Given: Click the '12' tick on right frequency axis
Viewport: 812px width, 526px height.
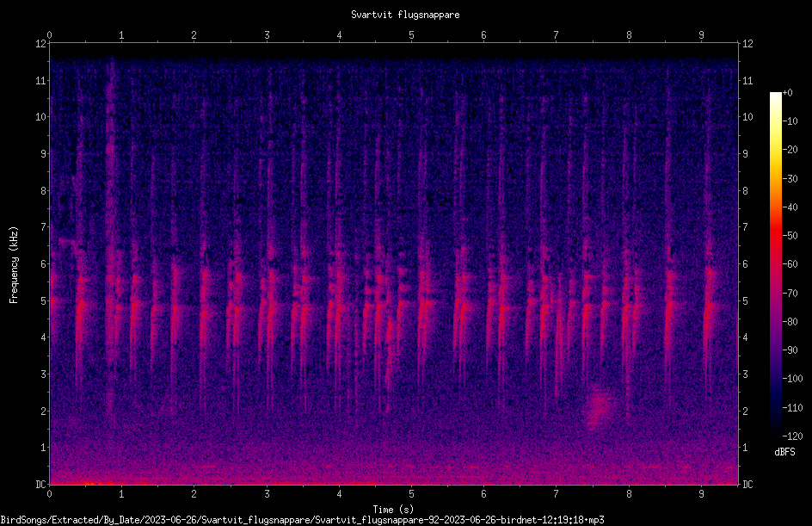Looking at the screenshot, I should (747, 44).
